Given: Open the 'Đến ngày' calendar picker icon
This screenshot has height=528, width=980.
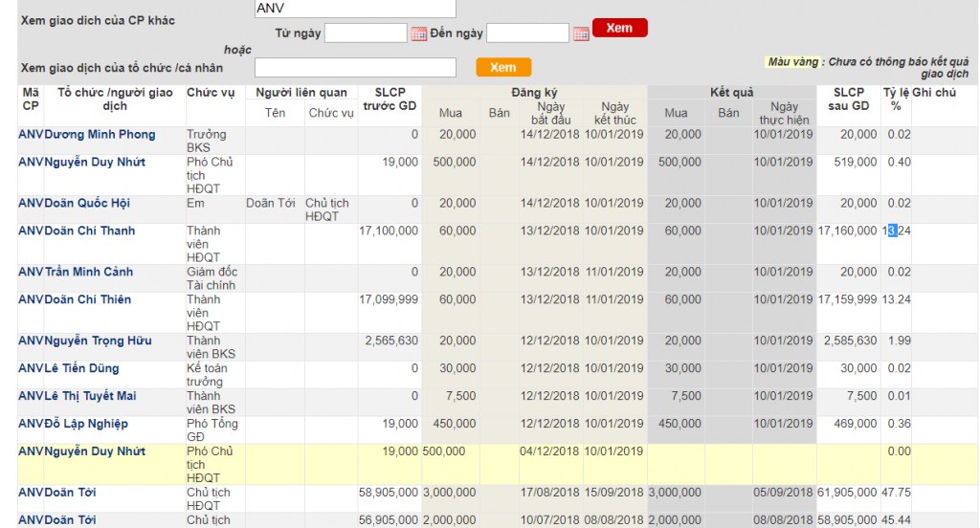Looking at the screenshot, I should point(581,34).
